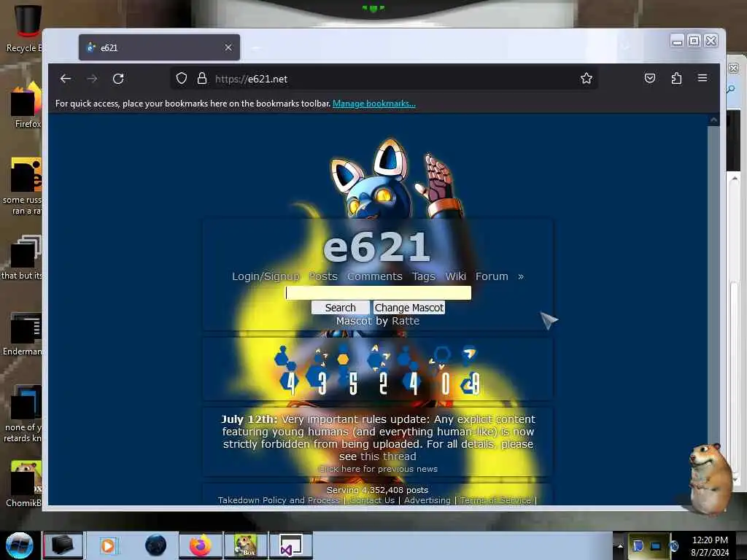Click the Firefox taskbar icon
Screen dimensions: 747x560
tap(200, 545)
